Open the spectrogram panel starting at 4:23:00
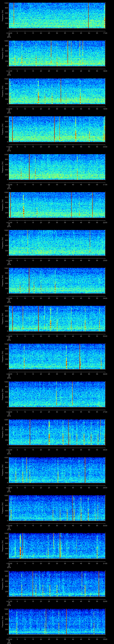This screenshot has width=114, height=644. 57,281
